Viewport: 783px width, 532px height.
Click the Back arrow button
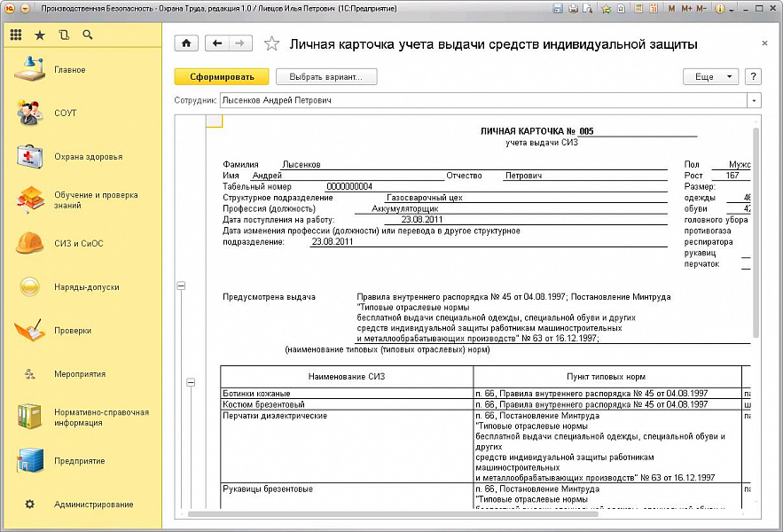pyautogui.click(x=216, y=43)
